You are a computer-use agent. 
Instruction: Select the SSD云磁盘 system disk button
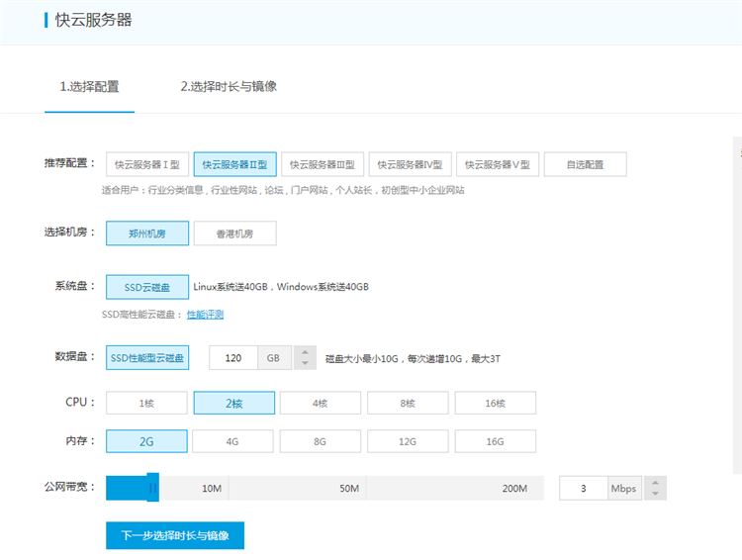click(x=146, y=288)
